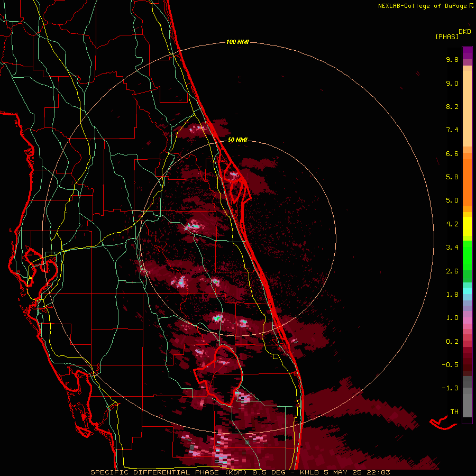476x476 pixels.
Task: Click the 8.2 scale value
Action: (x=452, y=106)
